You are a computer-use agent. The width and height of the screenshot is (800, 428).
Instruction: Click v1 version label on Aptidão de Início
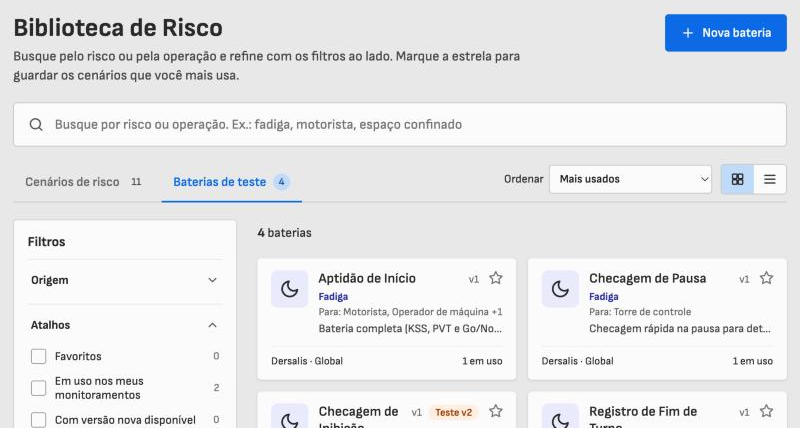coord(473,279)
